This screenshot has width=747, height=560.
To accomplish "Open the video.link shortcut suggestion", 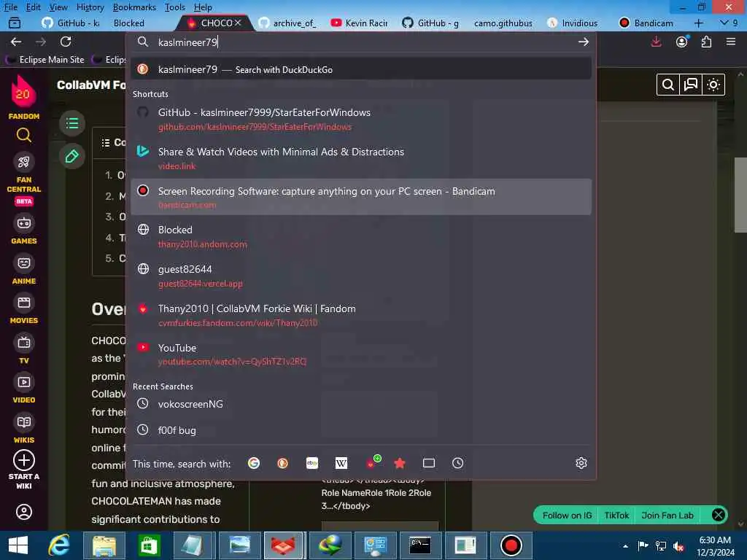I will [x=361, y=158].
